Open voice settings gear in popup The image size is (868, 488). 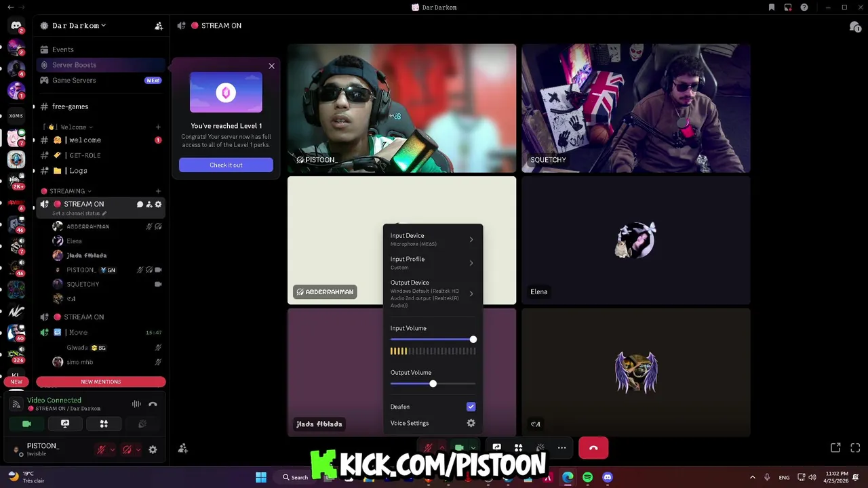tap(471, 423)
